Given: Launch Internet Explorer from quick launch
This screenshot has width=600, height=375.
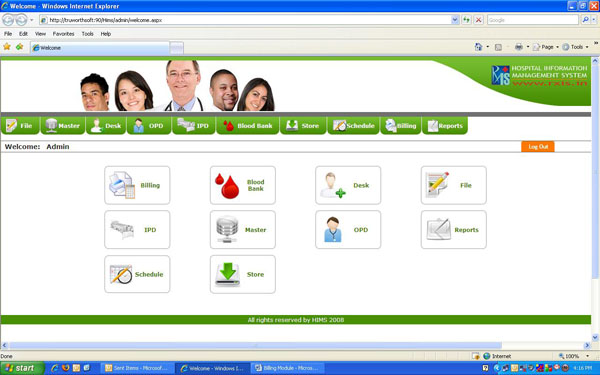Looking at the screenshot, I should point(55,368).
